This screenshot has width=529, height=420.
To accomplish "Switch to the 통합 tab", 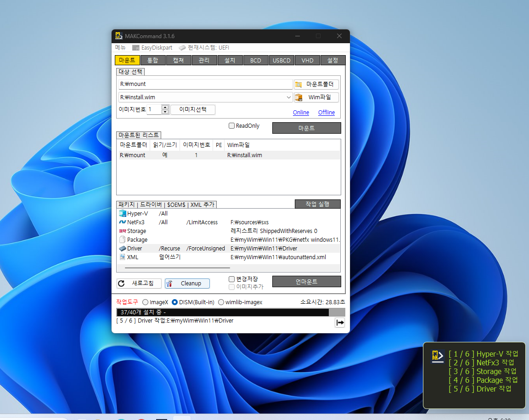I will [x=153, y=60].
